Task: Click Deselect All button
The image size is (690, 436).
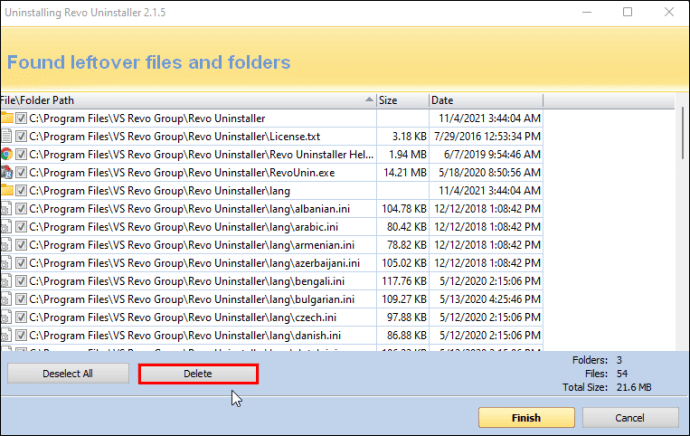Action: [68, 374]
